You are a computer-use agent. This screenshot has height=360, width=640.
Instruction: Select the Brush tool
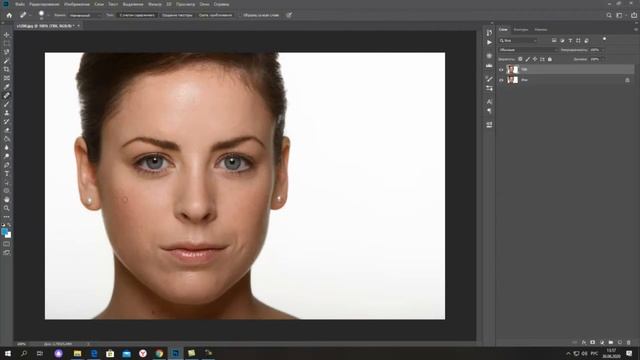pos(7,104)
